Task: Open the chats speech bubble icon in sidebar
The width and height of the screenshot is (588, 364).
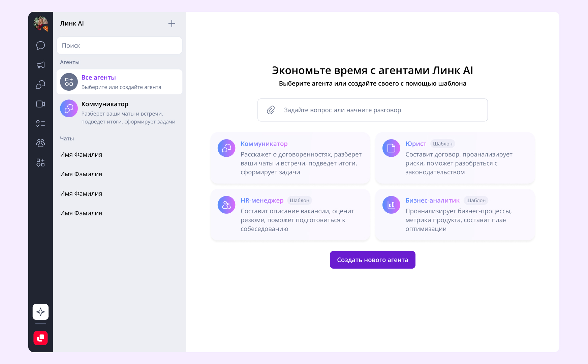Action: coord(40,45)
